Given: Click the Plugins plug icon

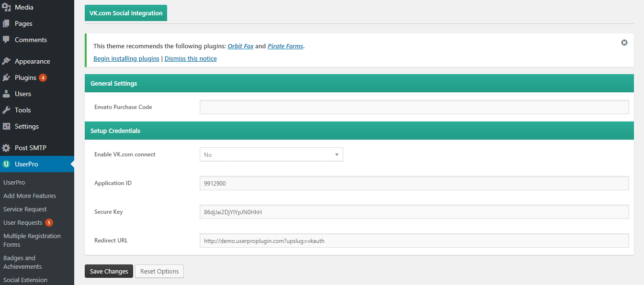Looking at the screenshot, I should 6,77.
